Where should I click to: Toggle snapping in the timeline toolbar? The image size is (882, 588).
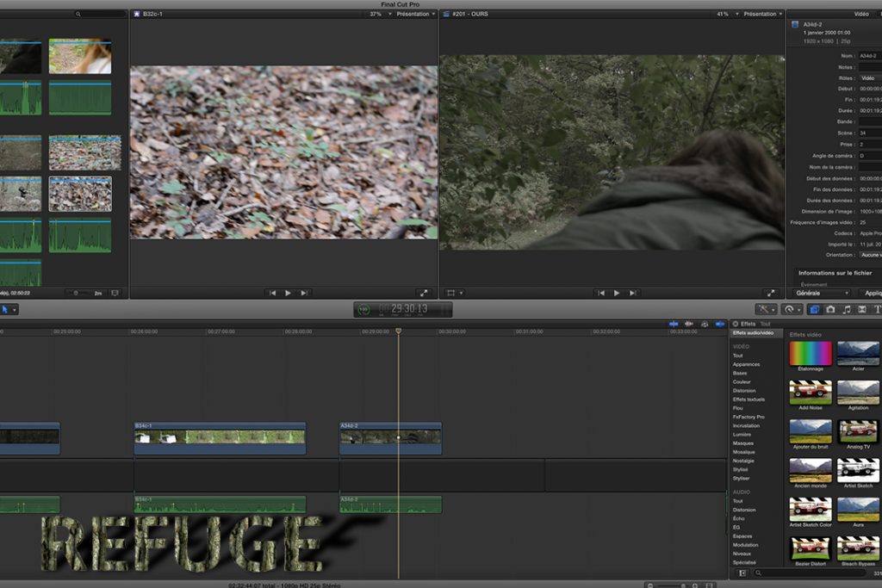pyautogui.click(x=721, y=324)
